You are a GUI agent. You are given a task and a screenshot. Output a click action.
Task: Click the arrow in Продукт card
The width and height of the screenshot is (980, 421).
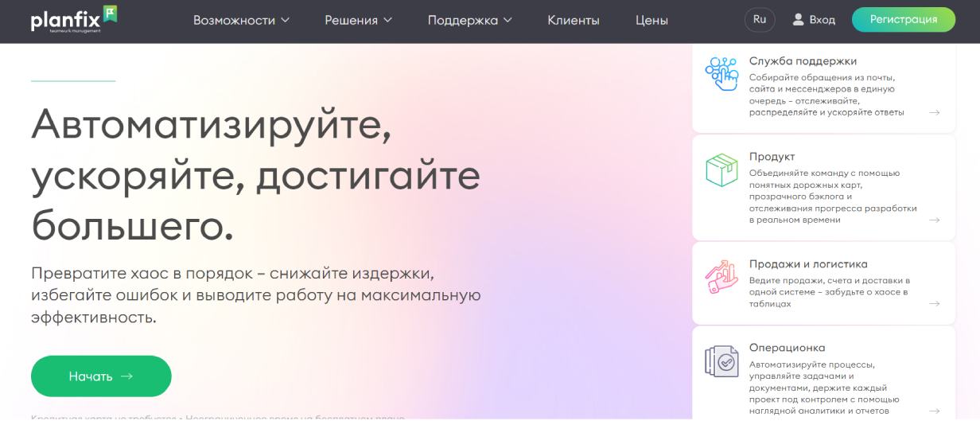click(935, 220)
